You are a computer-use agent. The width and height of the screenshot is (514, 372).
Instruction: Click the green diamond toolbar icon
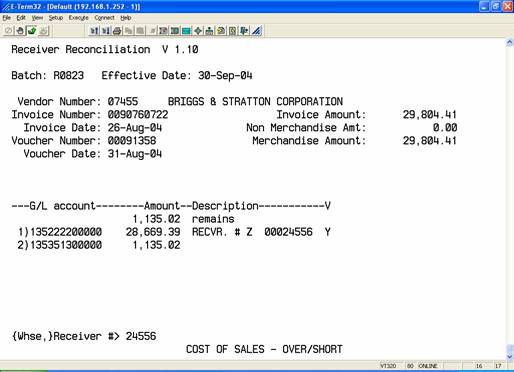click(x=198, y=31)
